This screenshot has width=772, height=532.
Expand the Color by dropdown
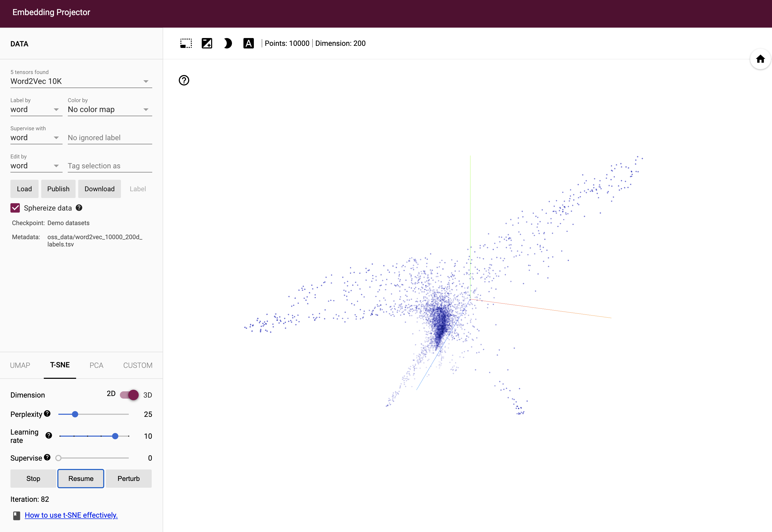(x=110, y=110)
